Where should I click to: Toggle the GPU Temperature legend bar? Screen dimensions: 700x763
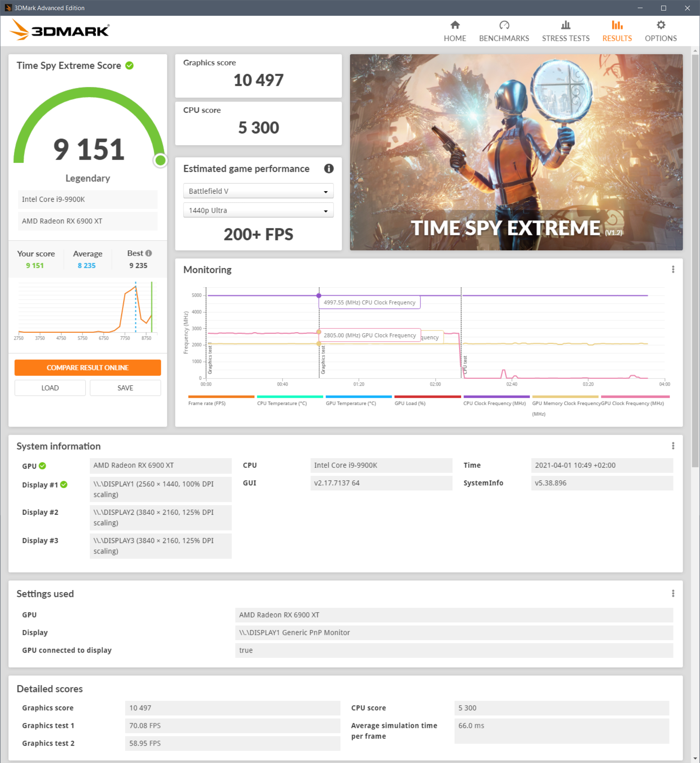(x=358, y=397)
